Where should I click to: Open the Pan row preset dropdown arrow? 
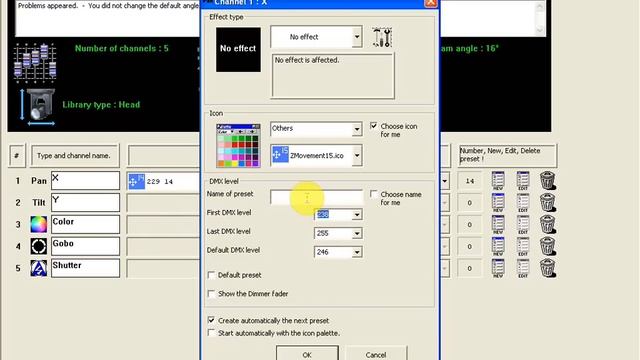click(444, 181)
